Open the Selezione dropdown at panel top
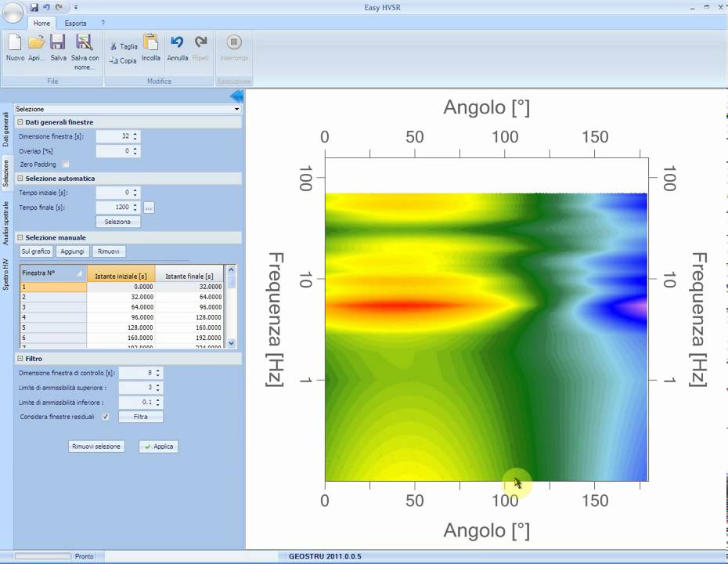Image resolution: width=728 pixels, height=564 pixels. [128, 109]
